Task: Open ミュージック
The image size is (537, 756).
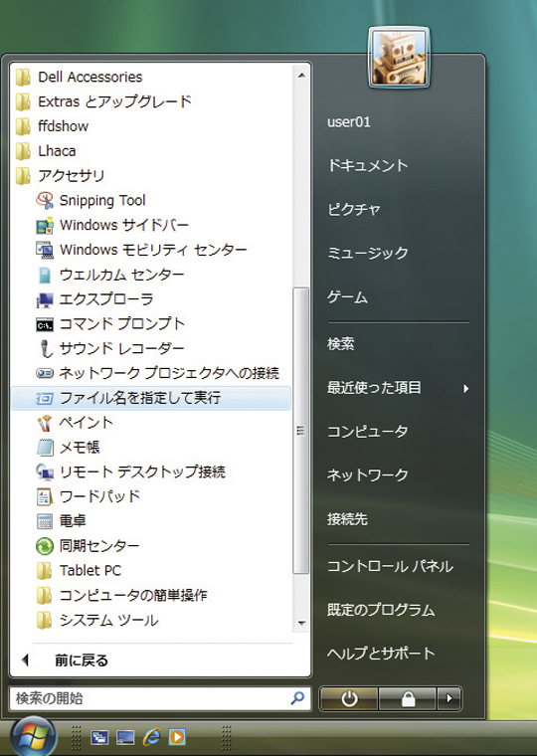Action: point(368,253)
